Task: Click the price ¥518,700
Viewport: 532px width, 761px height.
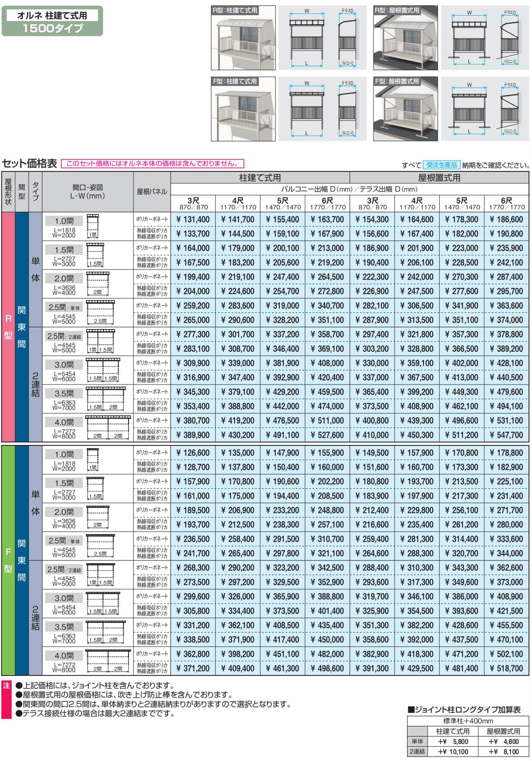Action: [x=506, y=669]
